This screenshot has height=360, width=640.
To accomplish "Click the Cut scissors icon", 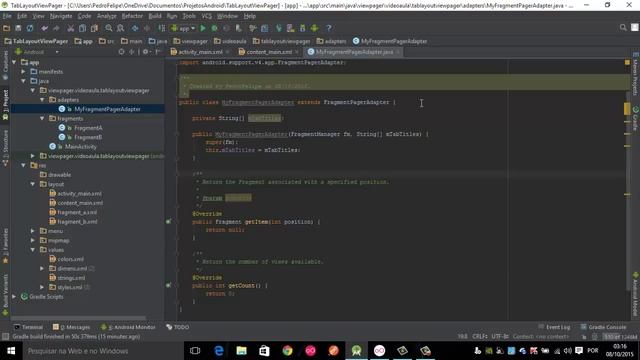I will [71, 28].
